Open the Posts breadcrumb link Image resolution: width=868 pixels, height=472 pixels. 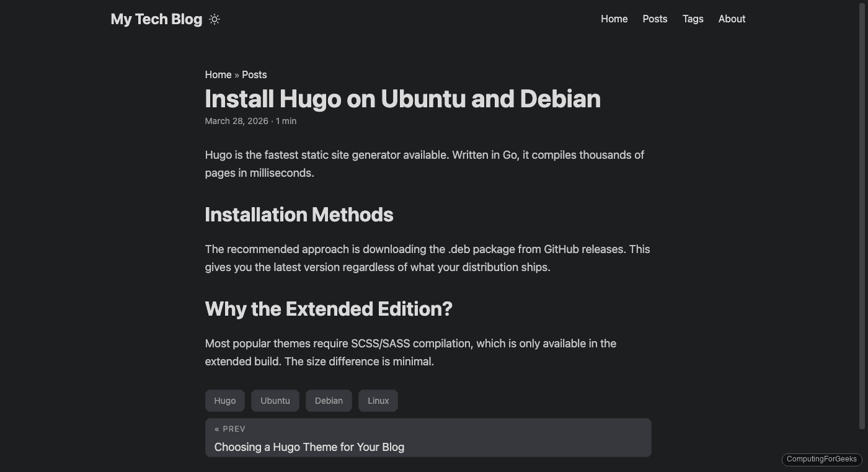254,74
